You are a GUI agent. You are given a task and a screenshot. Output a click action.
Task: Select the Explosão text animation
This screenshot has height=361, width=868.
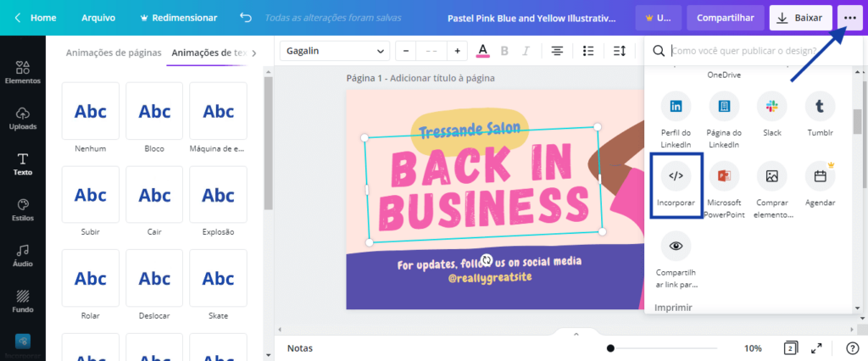click(218, 202)
